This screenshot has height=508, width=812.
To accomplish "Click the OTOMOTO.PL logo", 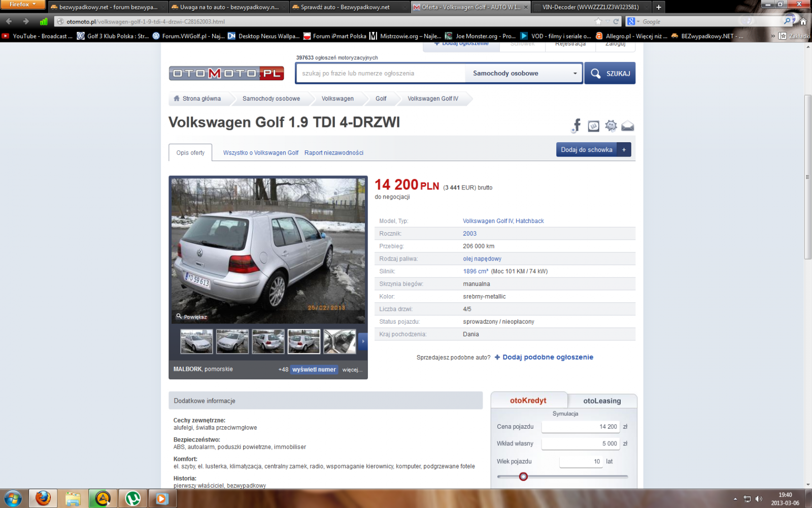I will [x=226, y=73].
